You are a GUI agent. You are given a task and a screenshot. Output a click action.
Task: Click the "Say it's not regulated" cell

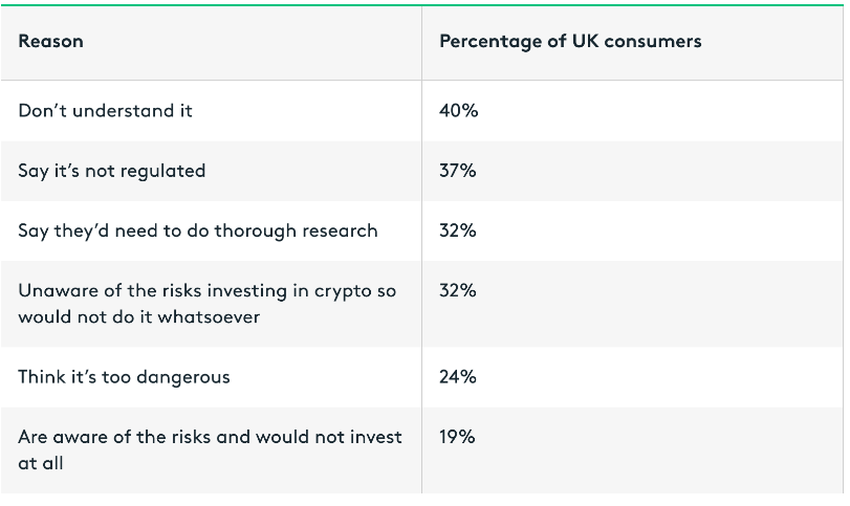click(112, 171)
